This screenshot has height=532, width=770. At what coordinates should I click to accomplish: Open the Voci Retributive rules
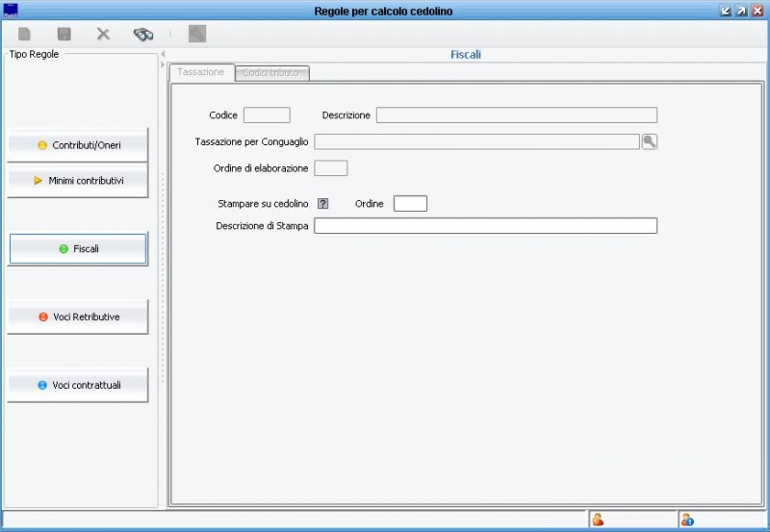click(x=78, y=317)
